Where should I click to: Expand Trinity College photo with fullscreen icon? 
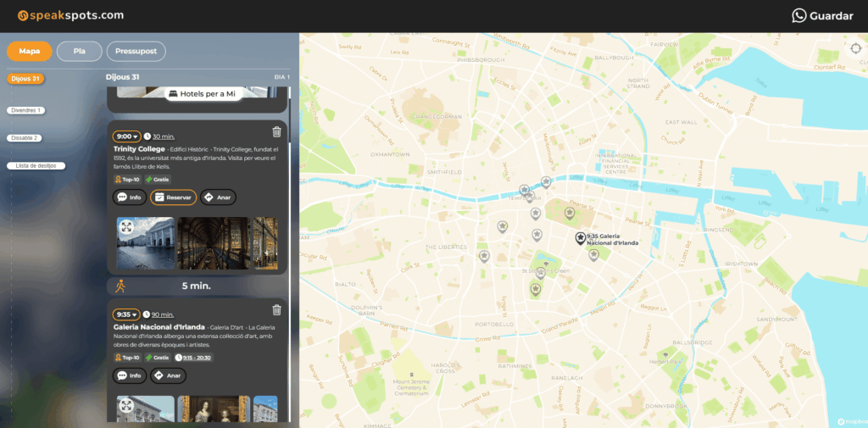coord(126,226)
